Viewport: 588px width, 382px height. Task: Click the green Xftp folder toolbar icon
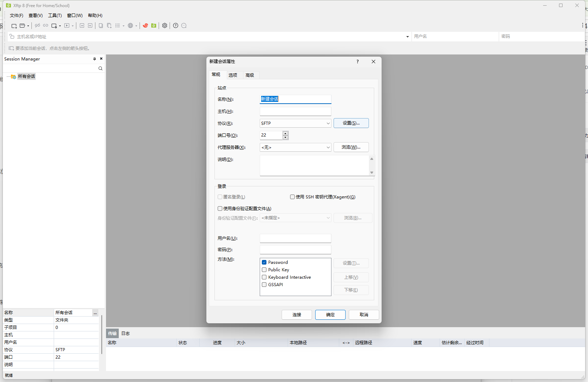pos(154,25)
